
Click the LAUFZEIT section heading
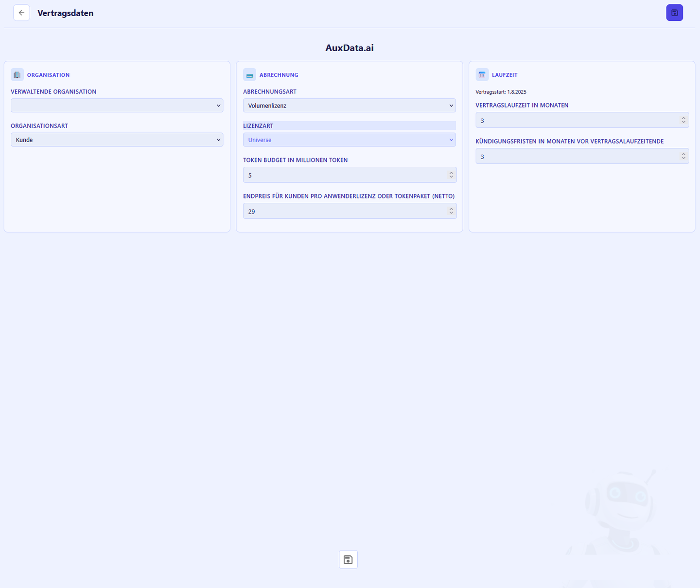coord(505,75)
